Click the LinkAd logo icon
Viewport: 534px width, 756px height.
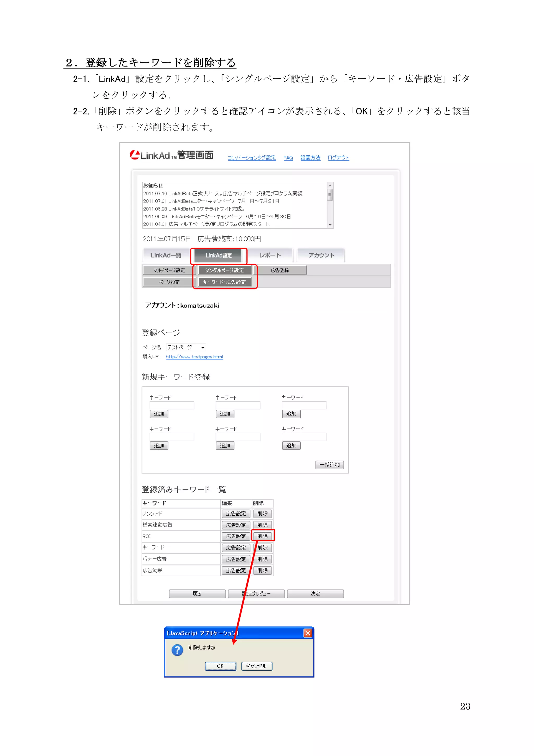pos(135,155)
